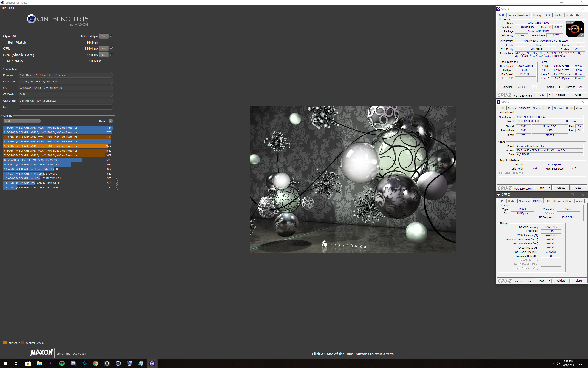Open the File menu in Cinebench
Screen dimensions: 588x368
(4, 8)
